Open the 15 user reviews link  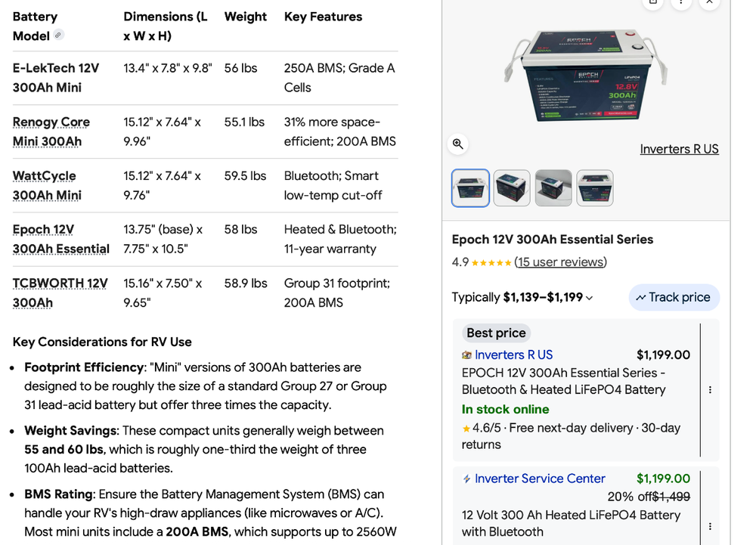tap(560, 262)
